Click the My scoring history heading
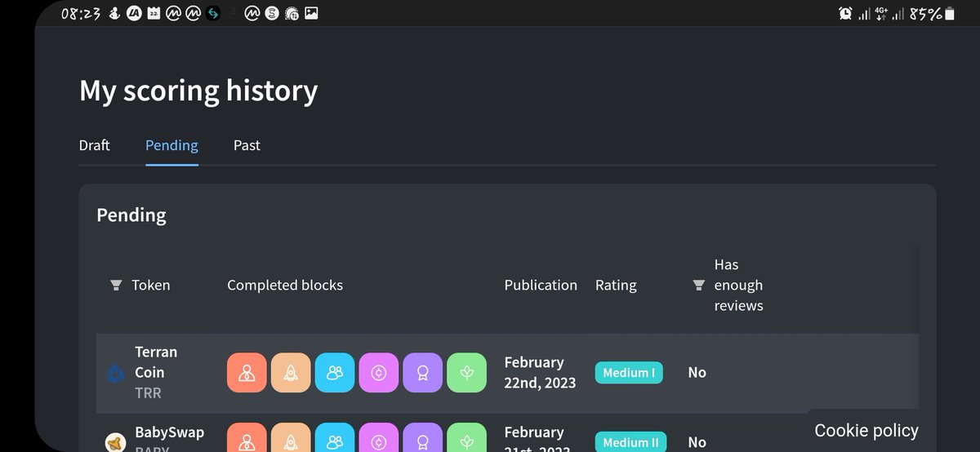The width and height of the screenshot is (980, 452). coord(198,90)
